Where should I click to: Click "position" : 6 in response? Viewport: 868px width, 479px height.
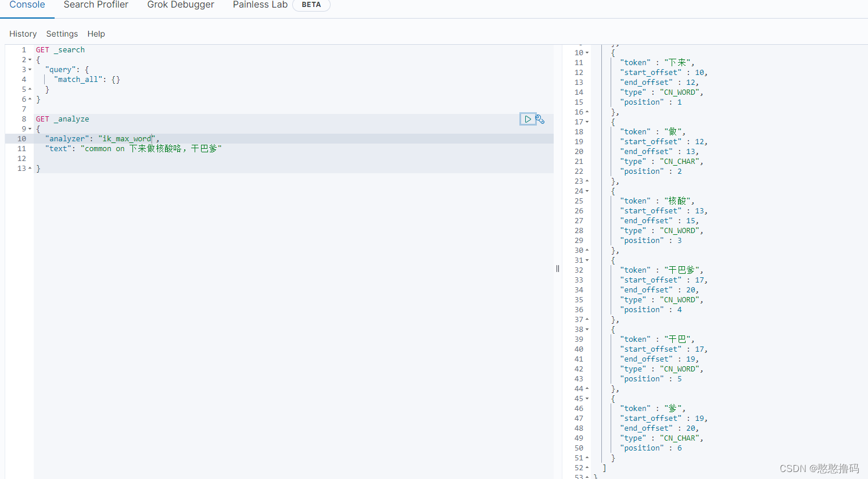[651, 448]
